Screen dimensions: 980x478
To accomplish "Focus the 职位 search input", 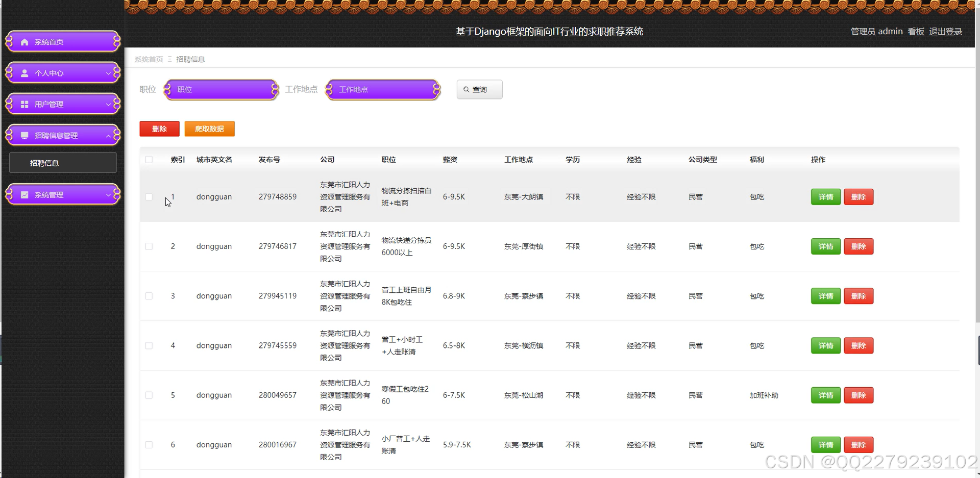I will (x=222, y=89).
